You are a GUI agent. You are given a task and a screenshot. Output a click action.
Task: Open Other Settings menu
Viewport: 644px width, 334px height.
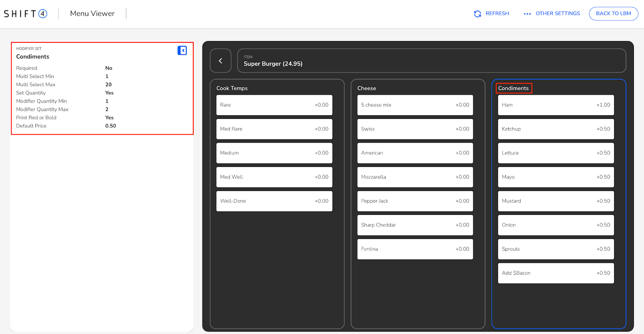click(557, 14)
